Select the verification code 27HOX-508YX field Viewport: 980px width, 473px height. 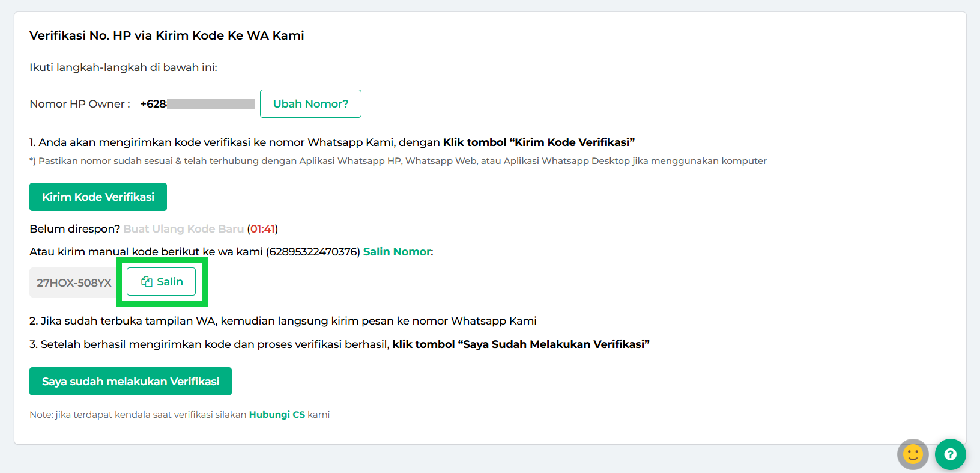click(74, 282)
